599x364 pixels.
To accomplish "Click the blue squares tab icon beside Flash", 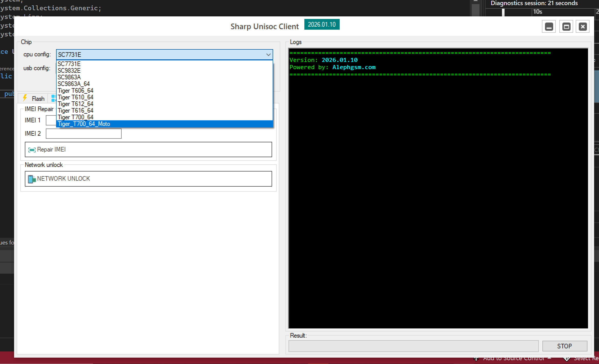I will (x=54, y=98).
